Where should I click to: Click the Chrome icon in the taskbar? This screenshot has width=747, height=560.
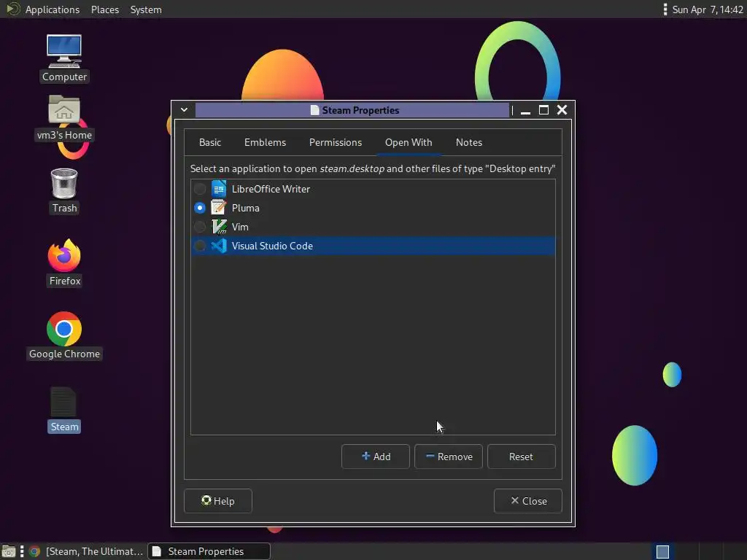tap(34, 551)
